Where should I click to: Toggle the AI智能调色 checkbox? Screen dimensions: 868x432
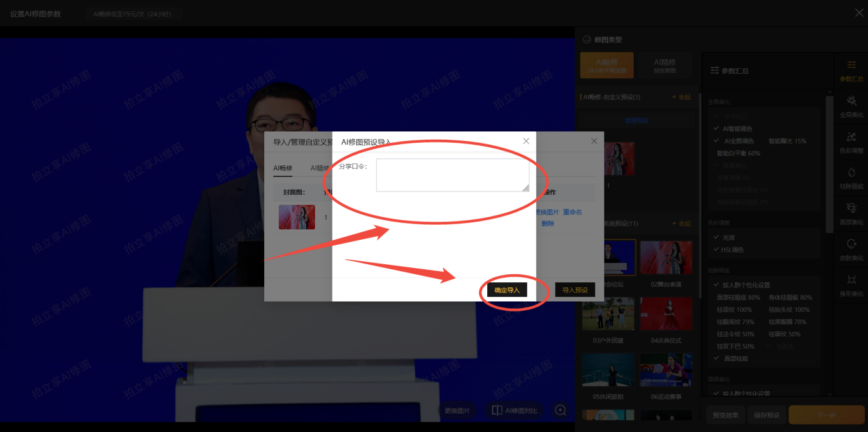[x=717, y=129]
